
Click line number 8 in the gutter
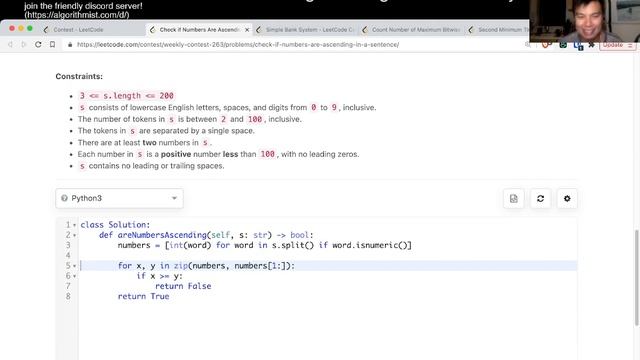coord(68,296)
